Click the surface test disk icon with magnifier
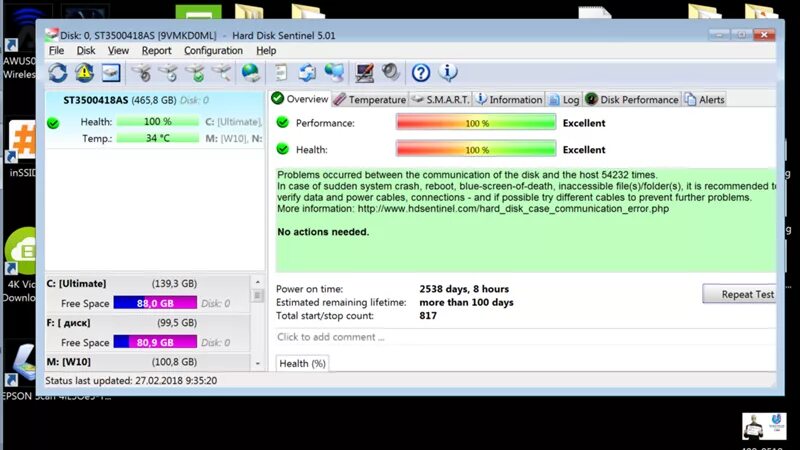The height and width of the screenshot is (450, 800). click(x=221, y=73)
